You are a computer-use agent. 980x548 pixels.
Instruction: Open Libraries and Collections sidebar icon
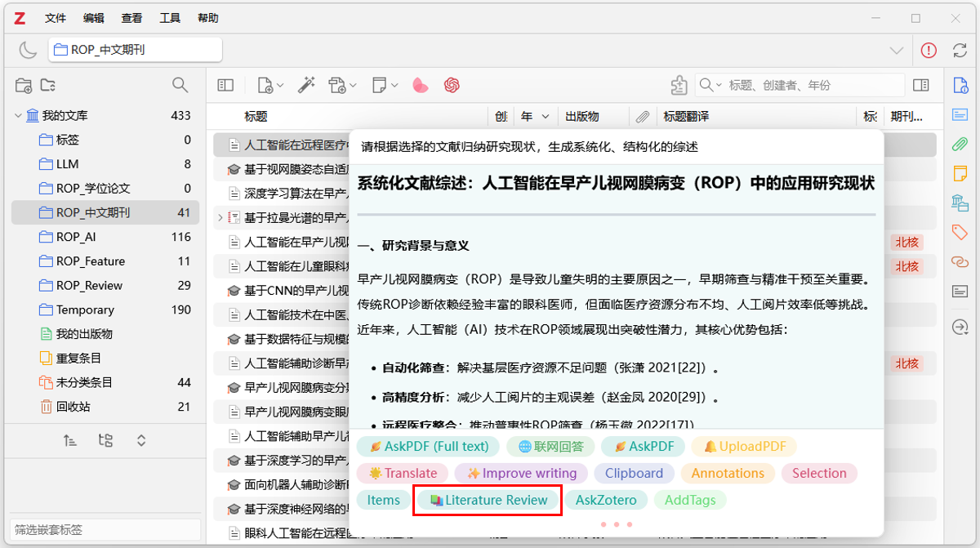pyautogui.click(x=960, y=203)
